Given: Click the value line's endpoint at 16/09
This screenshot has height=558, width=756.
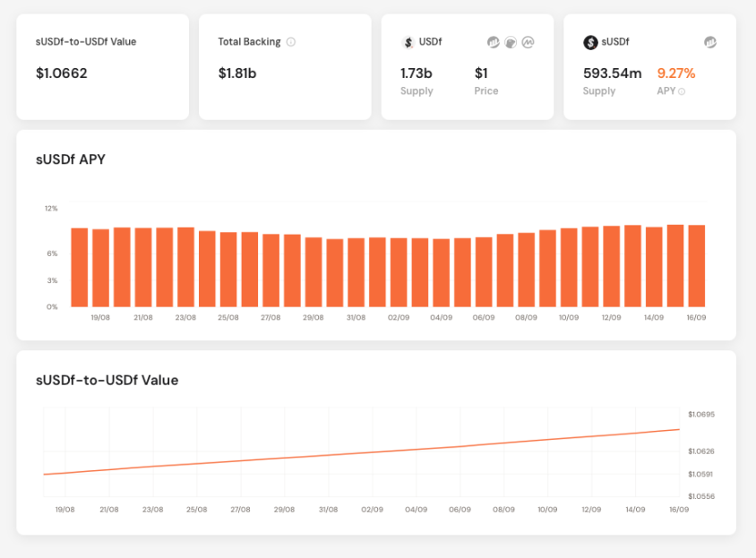Looking at the screenshot, I should (x=679, y=429).
